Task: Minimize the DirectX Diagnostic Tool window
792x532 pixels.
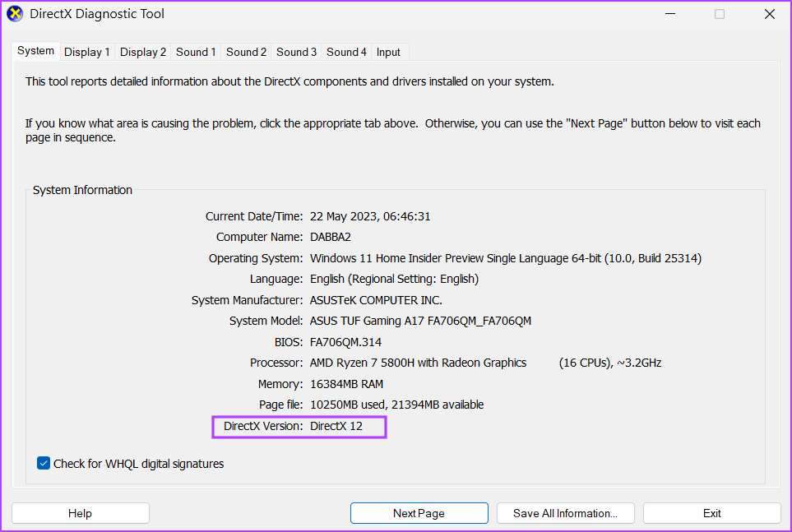Action: [670, 13]
